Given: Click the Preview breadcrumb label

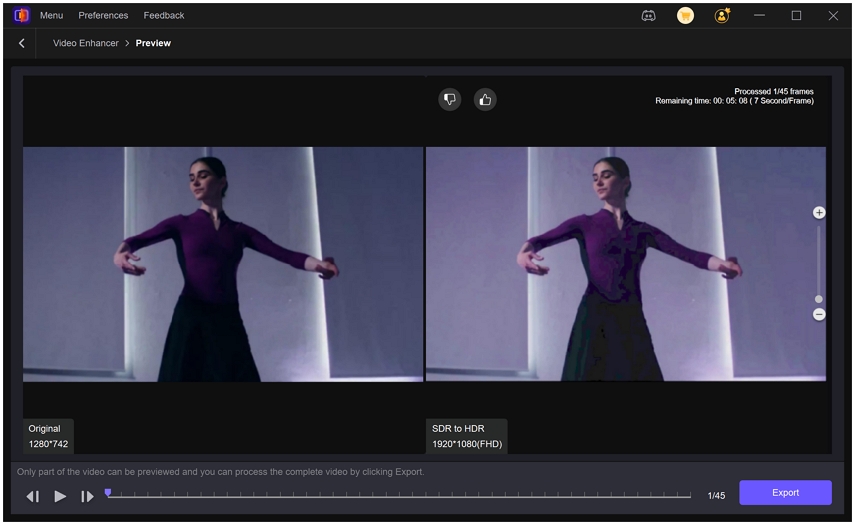Looking at the screenshot, I should tap(153, 43).
